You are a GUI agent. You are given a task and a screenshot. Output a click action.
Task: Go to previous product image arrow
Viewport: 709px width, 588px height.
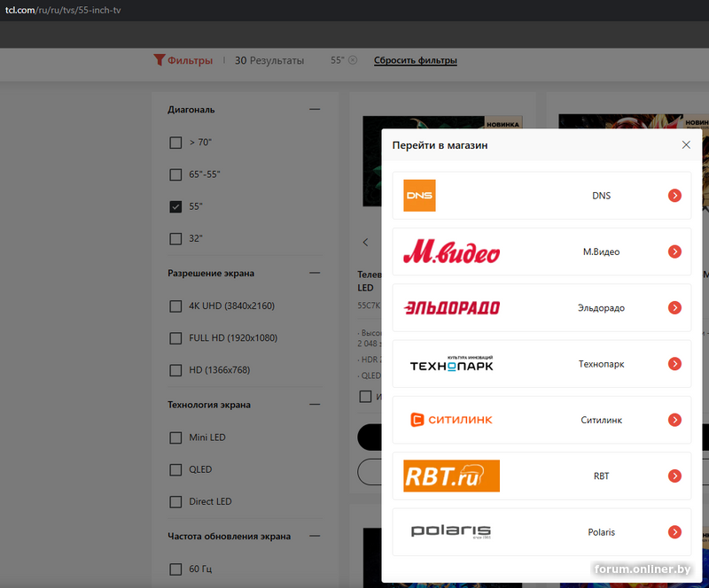point(365,243)
